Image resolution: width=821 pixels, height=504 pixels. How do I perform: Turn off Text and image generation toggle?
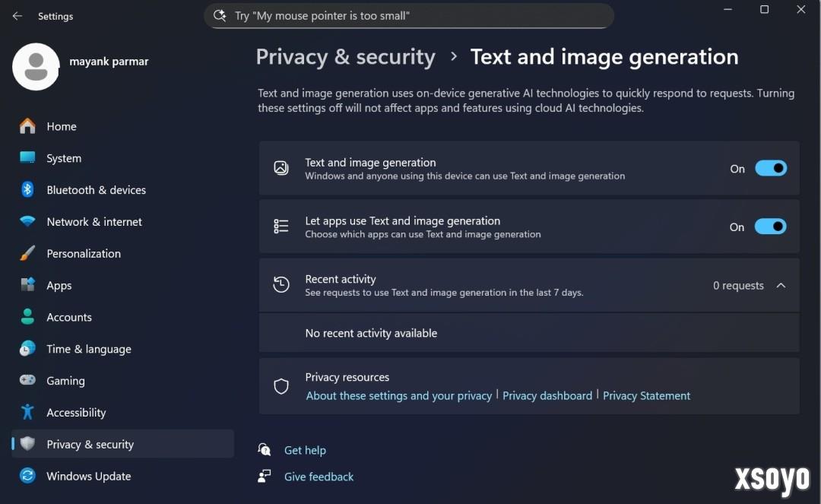770,169
